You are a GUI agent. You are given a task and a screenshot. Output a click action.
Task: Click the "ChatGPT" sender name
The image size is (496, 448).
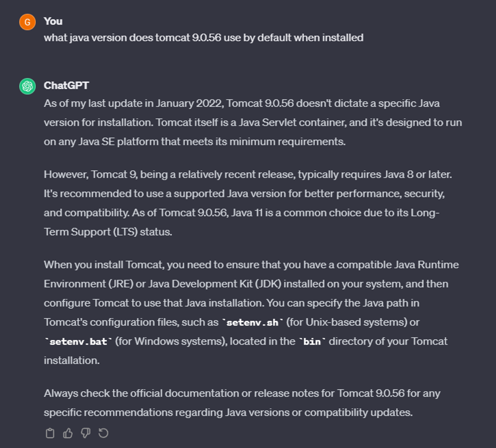click(x=66, y=86)
